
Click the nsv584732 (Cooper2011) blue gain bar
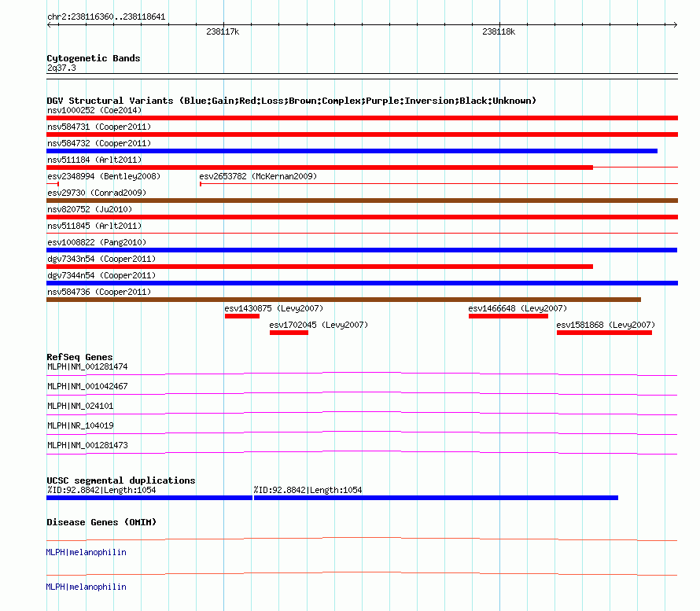point(352,151)
